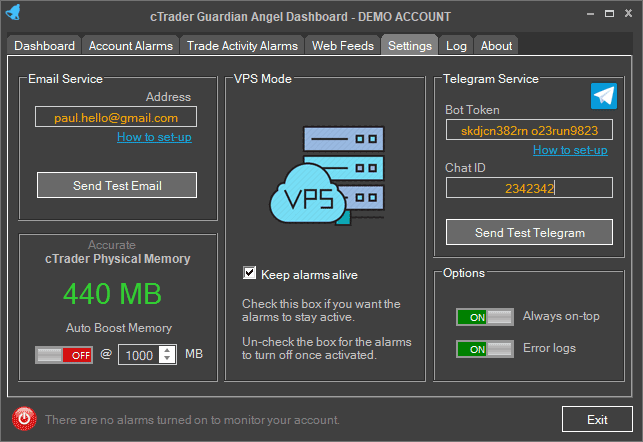Open the About tab

click(x=496, y=46)
